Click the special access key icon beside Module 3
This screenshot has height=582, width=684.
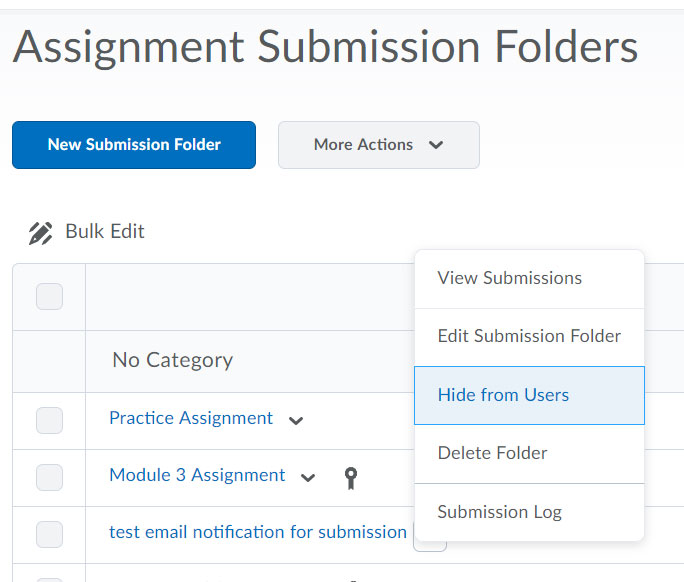[x=350, y=478]
